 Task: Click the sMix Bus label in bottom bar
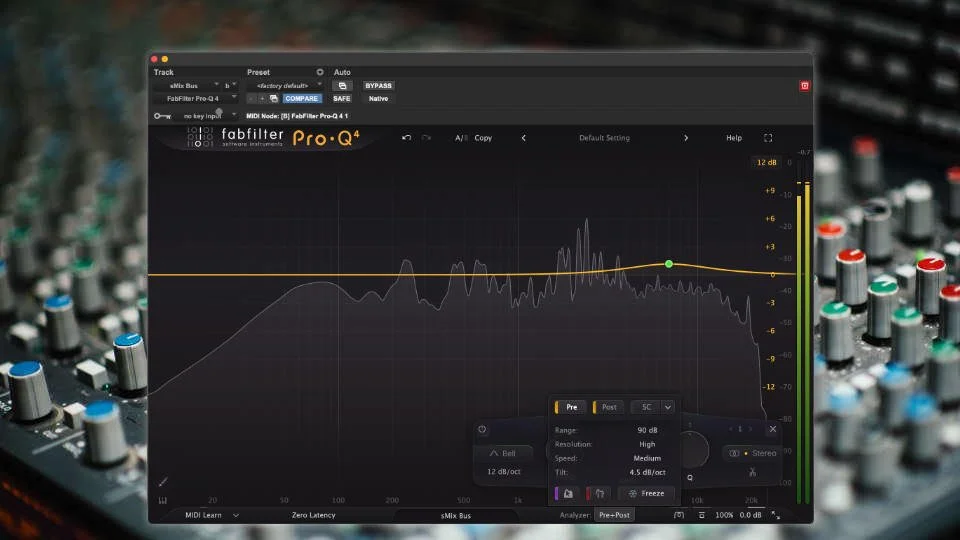click(x=456, y=516)
